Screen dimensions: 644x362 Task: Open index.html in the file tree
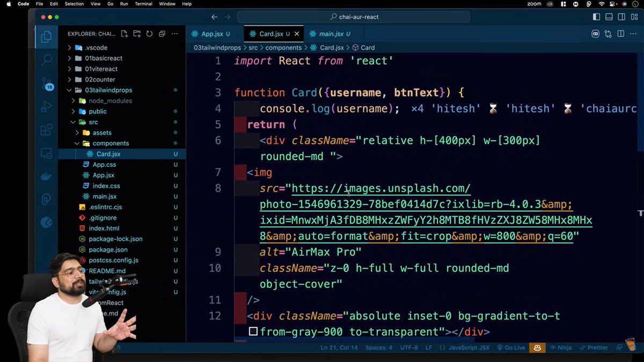(104, 228)
